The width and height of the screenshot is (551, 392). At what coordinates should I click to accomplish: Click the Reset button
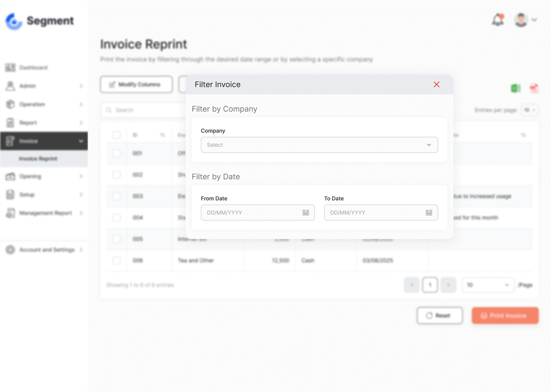439,316
